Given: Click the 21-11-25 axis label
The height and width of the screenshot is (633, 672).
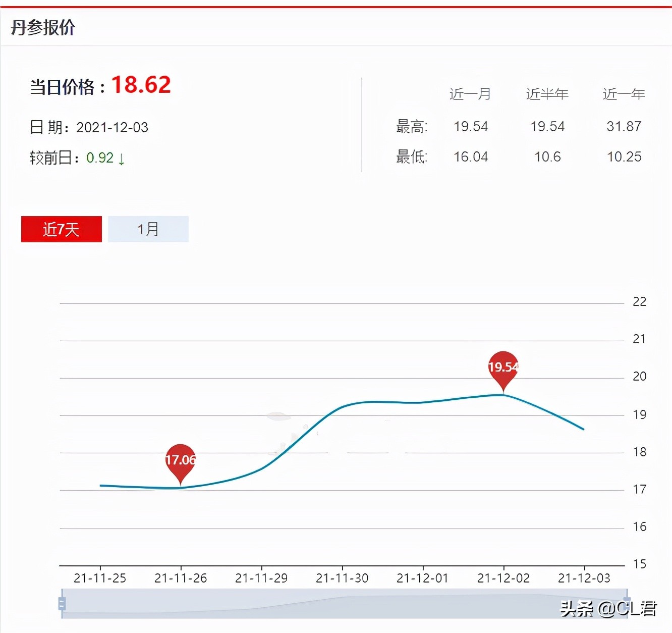Looking at the screenshot, I should (x=100, y=578).
